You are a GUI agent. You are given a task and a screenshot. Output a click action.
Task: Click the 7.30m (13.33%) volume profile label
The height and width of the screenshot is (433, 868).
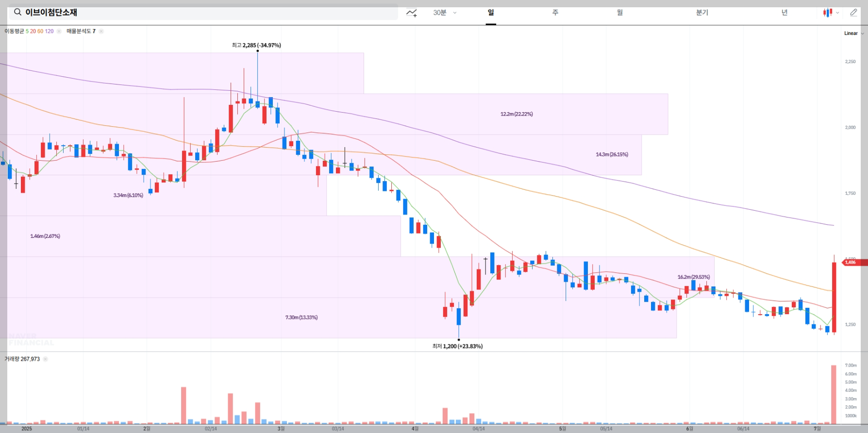(x=301, y=317)
